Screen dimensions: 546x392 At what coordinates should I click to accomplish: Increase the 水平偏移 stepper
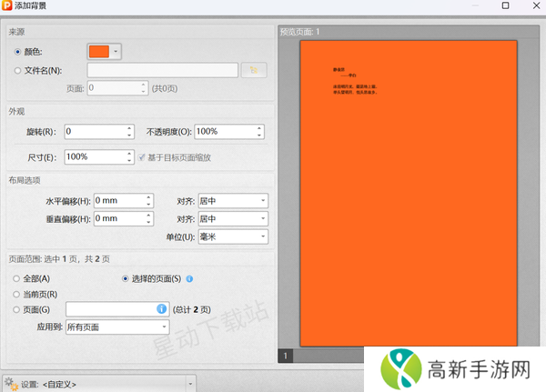click(148, 197)
